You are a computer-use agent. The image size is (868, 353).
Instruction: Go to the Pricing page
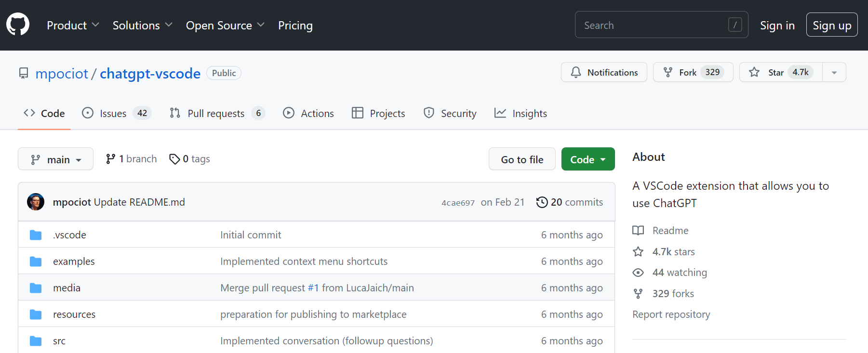click(x=295, y=25)
